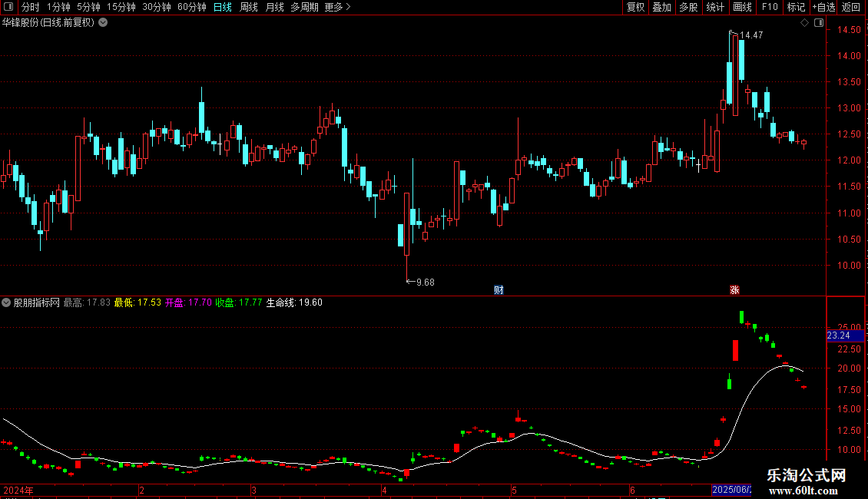Screen dimensions: 868x499
Task: Click the 14.47 high price label
Action: 751,35
